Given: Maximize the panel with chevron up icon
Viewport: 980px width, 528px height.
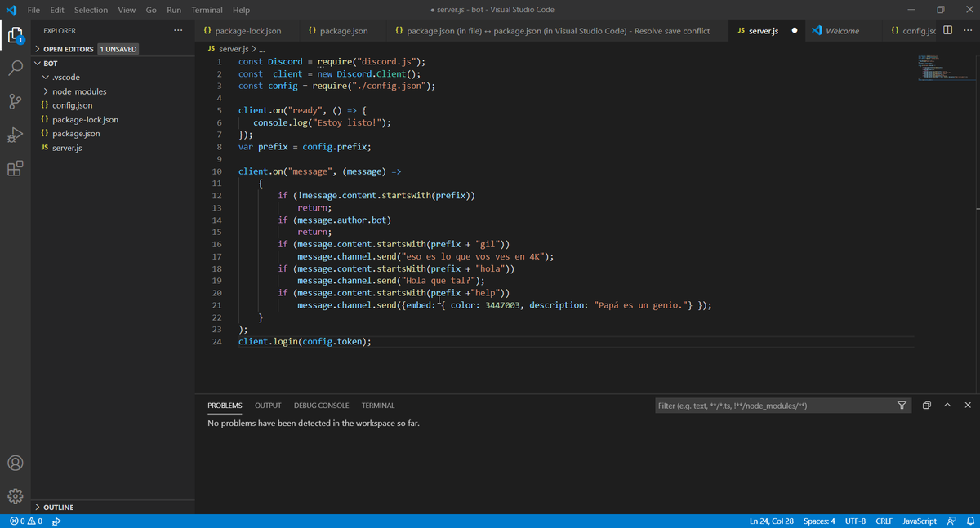Looking at the screenshot, I should click(x=947, y=406).
